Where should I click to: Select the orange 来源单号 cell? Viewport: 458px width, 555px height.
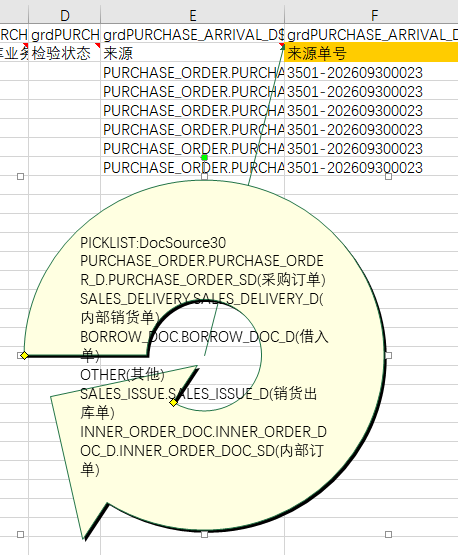(x=372, y=53)
